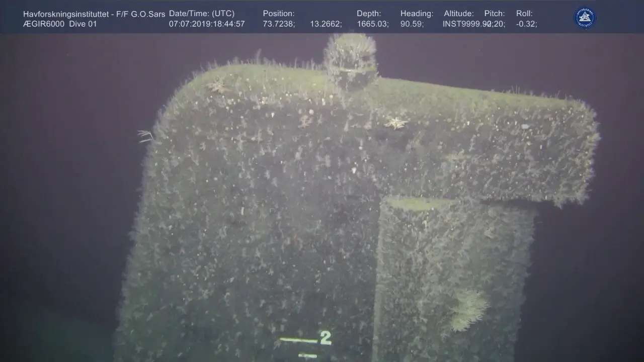Select the timestamp 07:07:2019:18:44:57
644x362 pixels.
click(x=207, y=24)
